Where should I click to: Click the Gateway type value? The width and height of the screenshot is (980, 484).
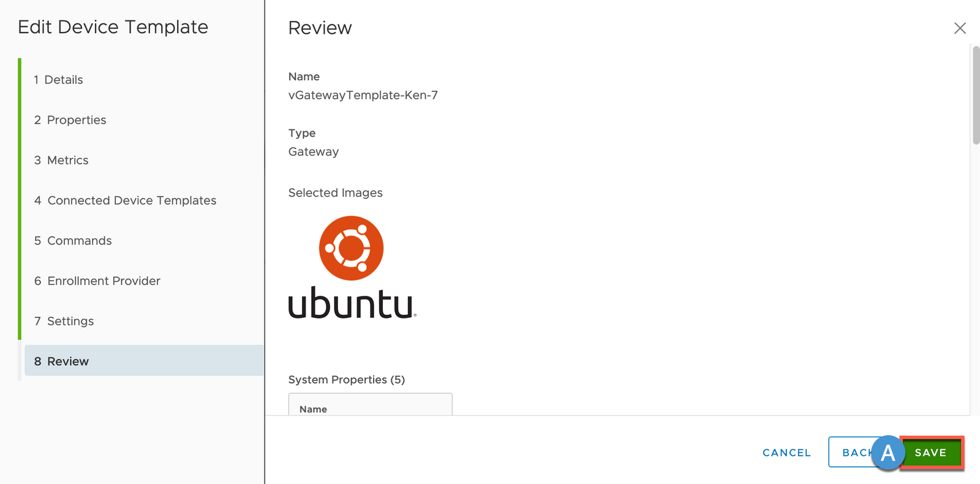[x=314, y=151]
